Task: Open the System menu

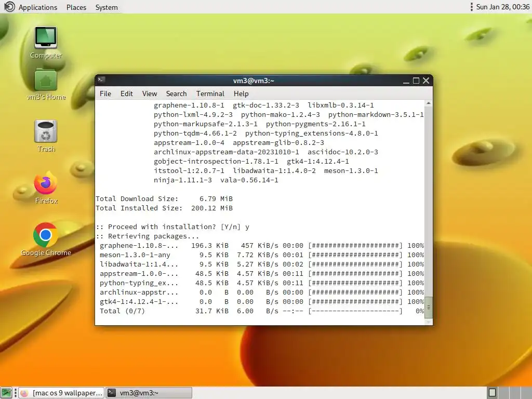Action: [107, 7]
